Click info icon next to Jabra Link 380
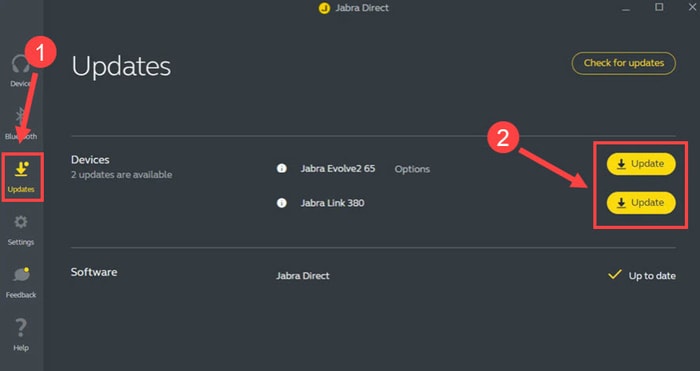The width and height of the screenshot is (700, 371). point(281,203)
